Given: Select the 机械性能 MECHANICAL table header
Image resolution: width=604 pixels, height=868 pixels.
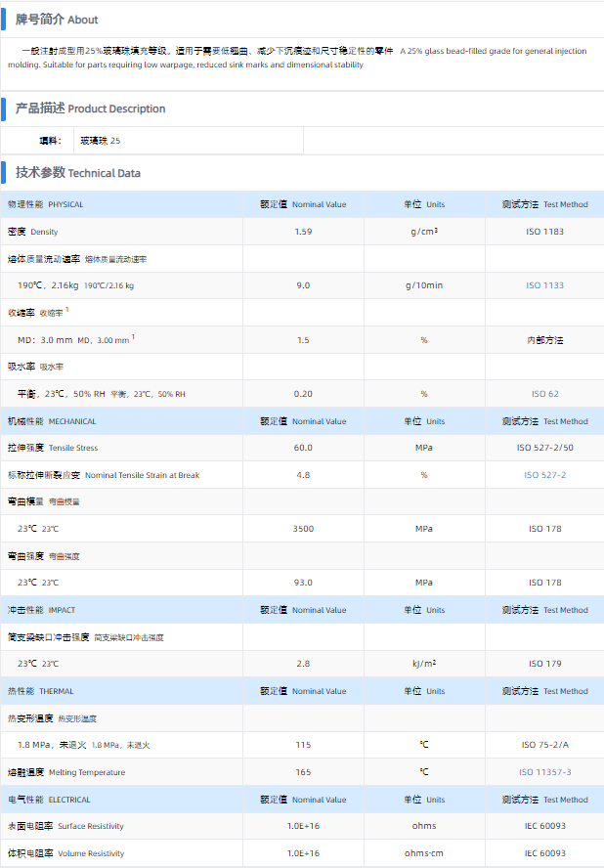Looking at the screenshot, I should 52,421.
